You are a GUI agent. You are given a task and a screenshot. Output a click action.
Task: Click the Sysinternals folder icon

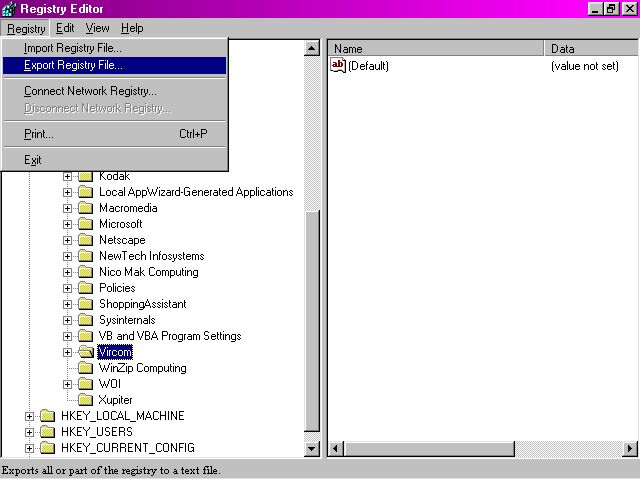click(x=85, y=320)
